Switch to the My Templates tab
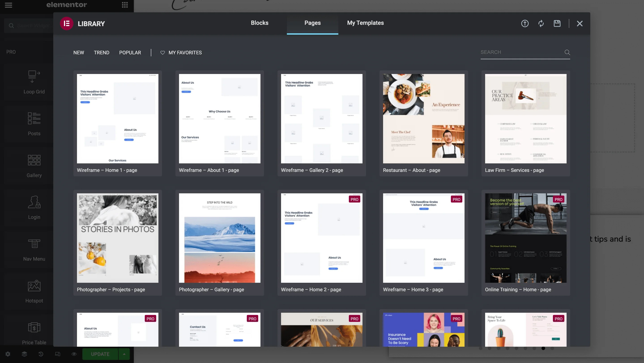Image resolution: width=644 pixels, height=363 pixels. pos(365,23)
